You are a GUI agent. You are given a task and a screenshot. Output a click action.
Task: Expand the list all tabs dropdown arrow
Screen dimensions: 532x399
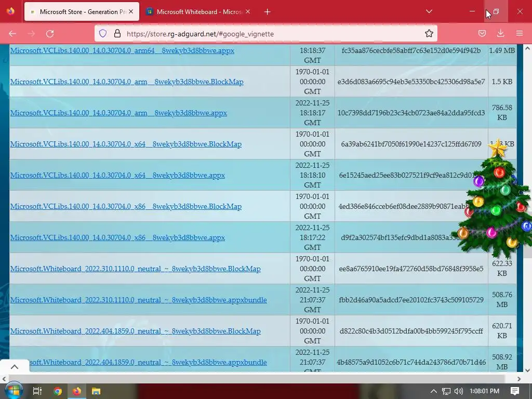pyautogui.click(x=429, y=11)
